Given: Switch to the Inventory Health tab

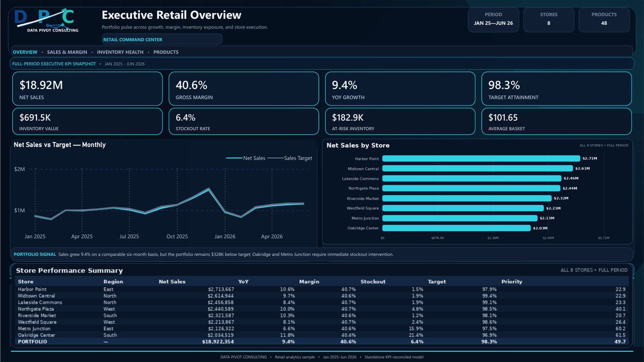Looking at the screenshot, I should (x=120, y=52).
